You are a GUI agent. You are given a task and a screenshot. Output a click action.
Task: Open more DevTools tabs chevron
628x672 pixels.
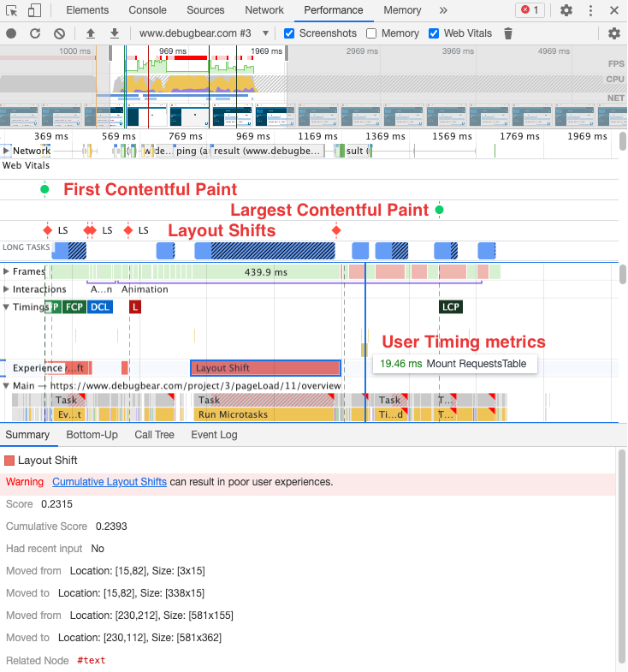pos(443,10)
